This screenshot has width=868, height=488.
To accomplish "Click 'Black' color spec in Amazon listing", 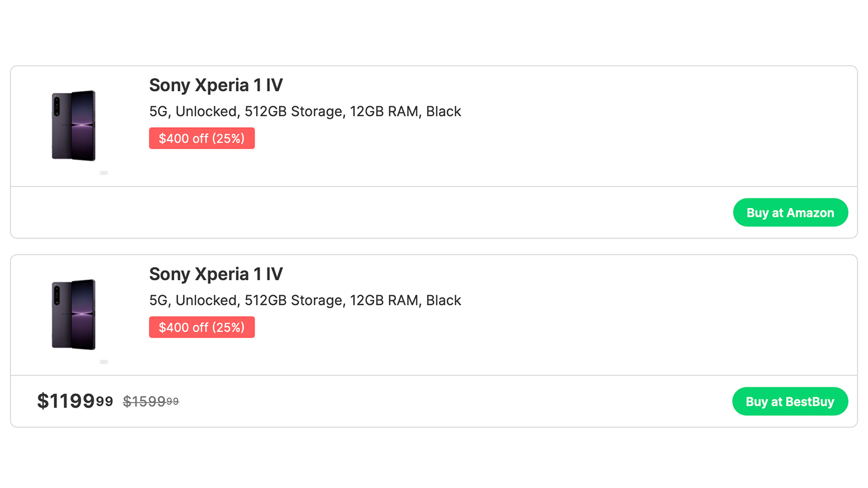I will tap(443, 112).
